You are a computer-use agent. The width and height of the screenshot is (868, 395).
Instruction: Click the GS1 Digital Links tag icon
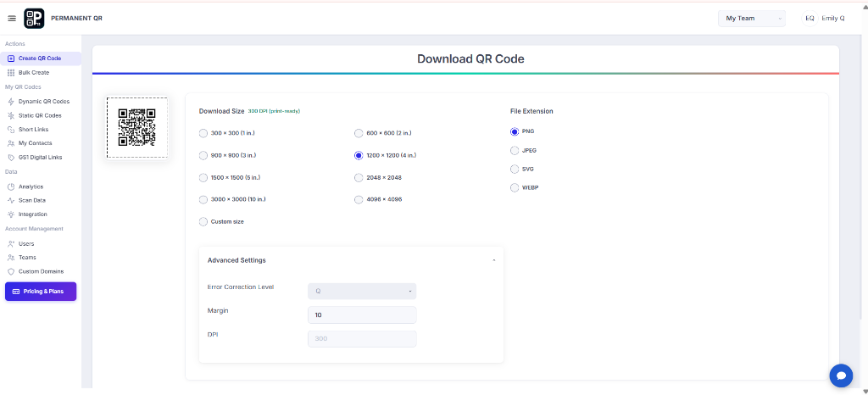pos(11,158)
